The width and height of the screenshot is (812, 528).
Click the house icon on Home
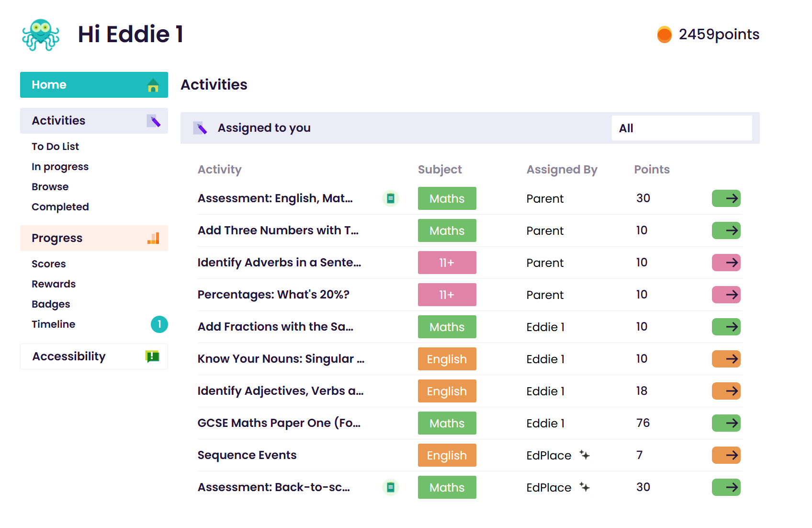[x=153, y=85]
